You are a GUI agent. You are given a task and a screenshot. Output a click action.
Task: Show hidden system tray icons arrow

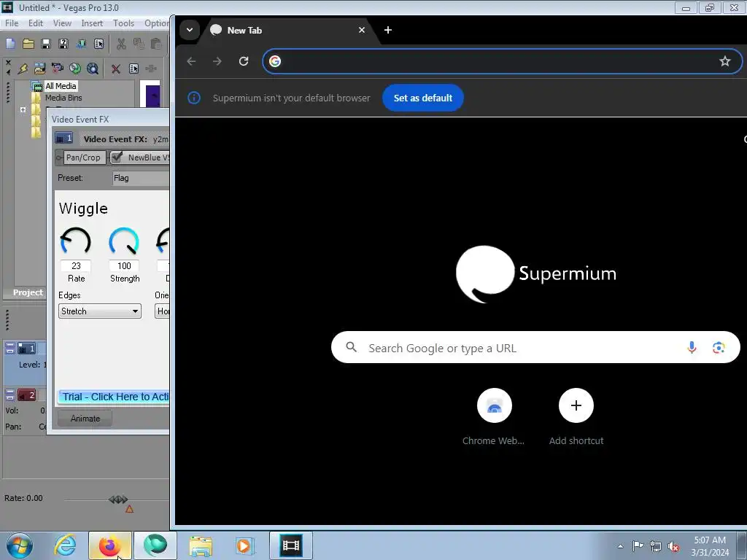click(x=620, y=546)
